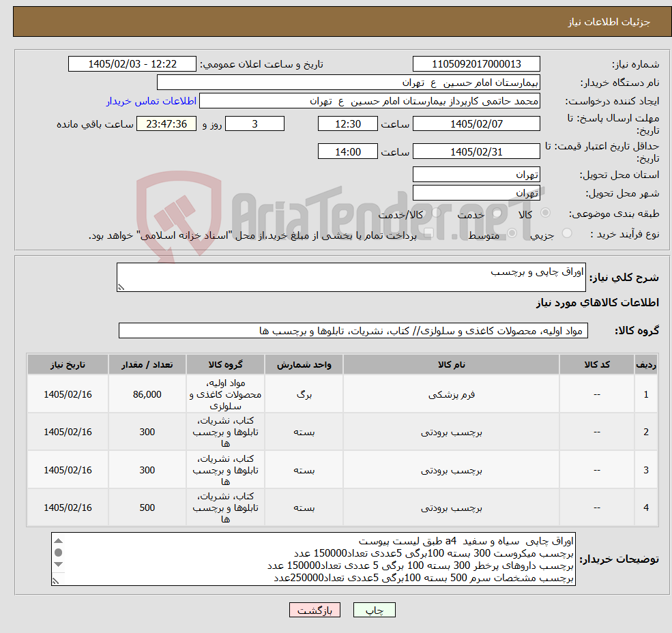Image resolution: width=672 pixels, height=633 pixels.
Task: Click the تعداد / مقدار column header
Action: click(x=147, y=364)
